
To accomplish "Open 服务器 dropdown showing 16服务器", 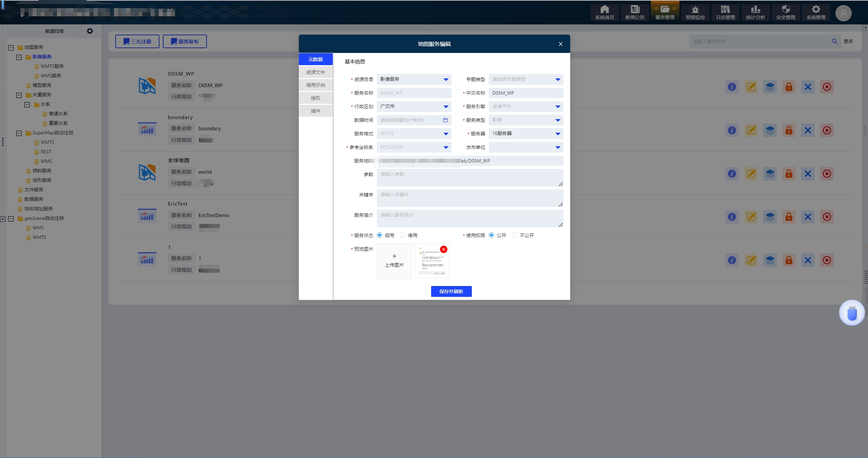I will click(526, 134).
